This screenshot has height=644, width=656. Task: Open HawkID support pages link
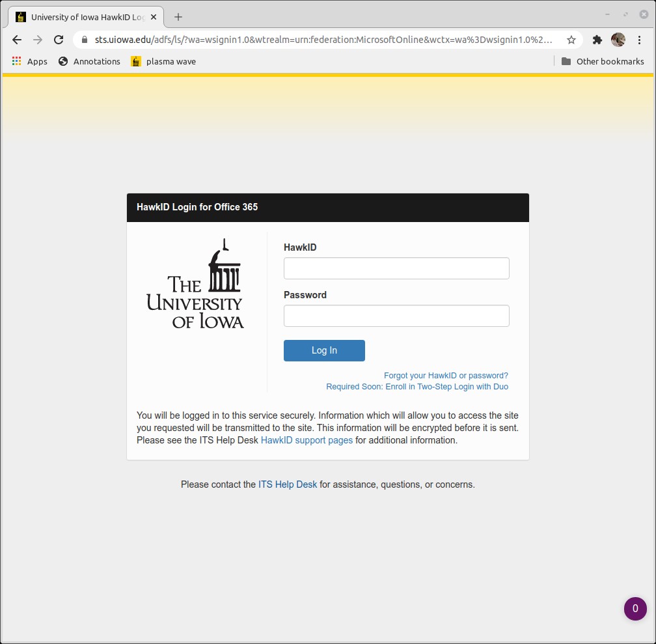(x=307, y=440)
